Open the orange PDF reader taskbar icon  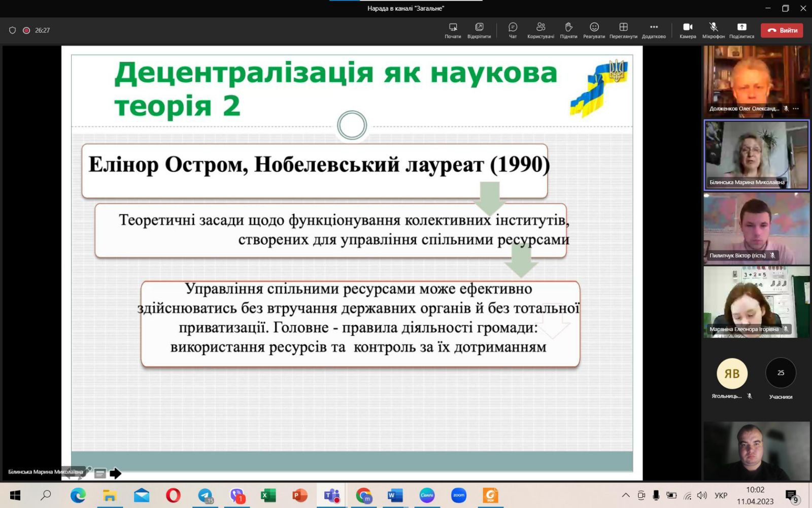[x=490, y=495]
